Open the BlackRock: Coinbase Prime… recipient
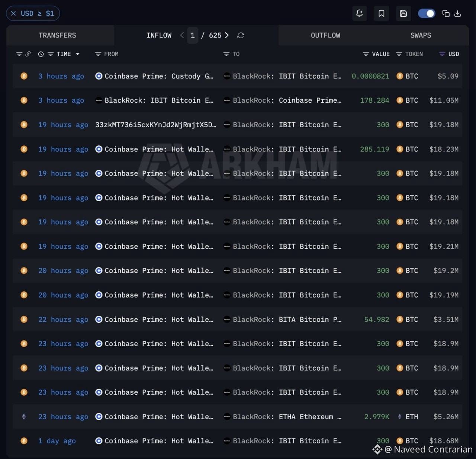 click(287, 100)
